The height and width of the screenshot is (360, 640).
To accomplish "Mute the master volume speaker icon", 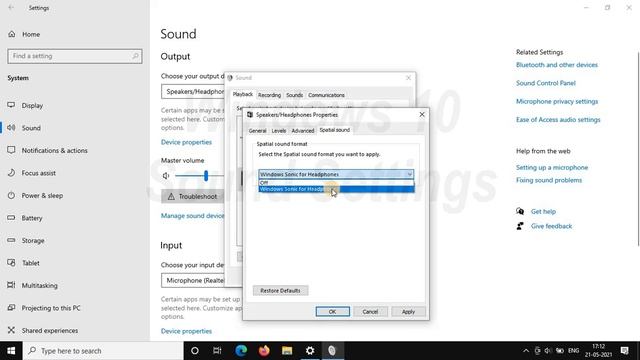I will [166, 176].
